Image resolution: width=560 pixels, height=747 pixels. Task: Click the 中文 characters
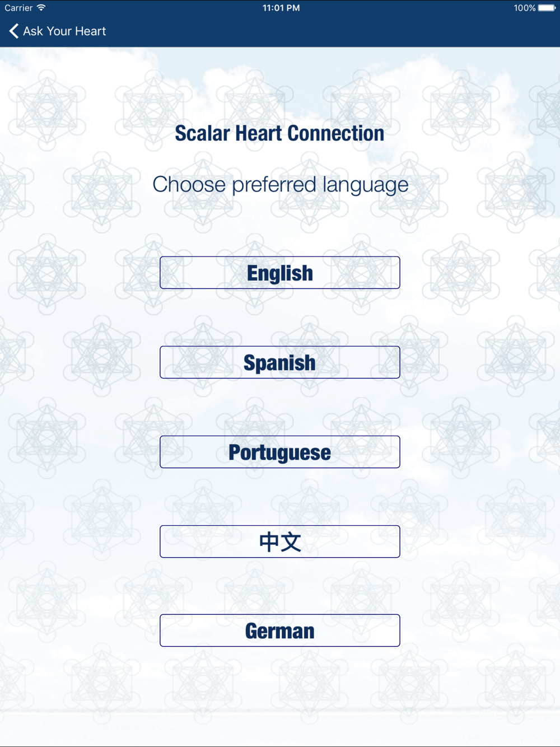point(280,541)
